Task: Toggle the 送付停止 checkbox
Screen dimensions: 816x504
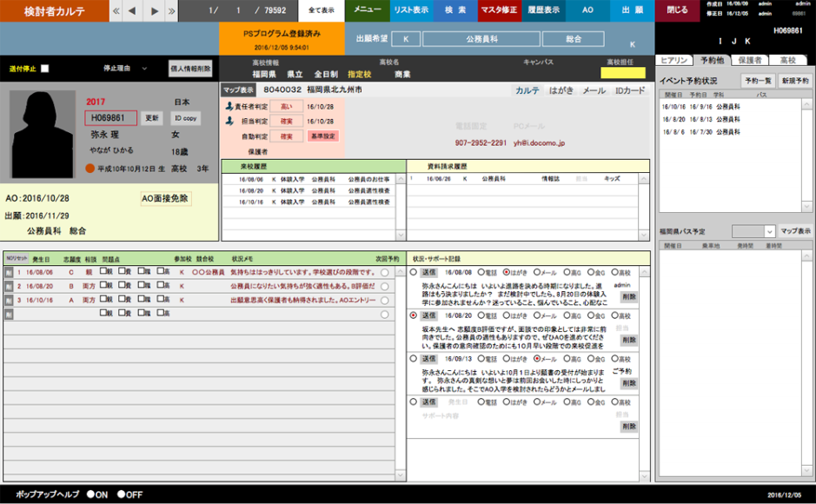Action: 45,69
